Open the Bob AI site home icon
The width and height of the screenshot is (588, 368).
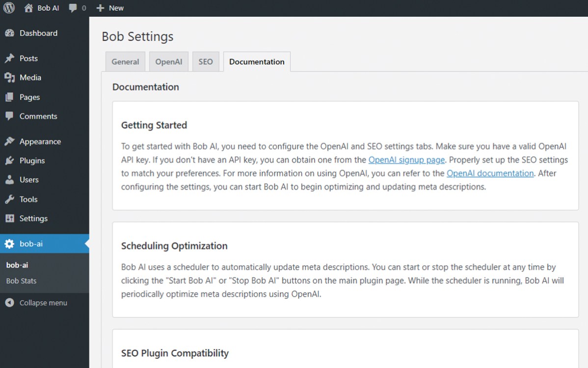pos(28,8)
